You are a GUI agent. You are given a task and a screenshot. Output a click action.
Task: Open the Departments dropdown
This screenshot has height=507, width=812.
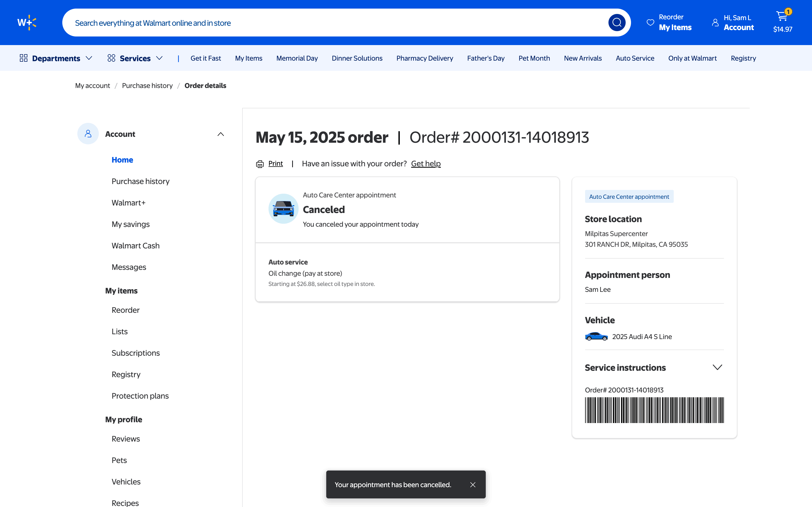click(x=56, y=58)
